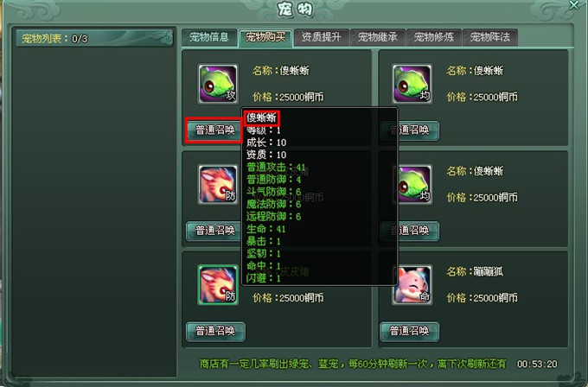Select the bottom-left highlighted boar pet icon
Image resolution: width=588 pixels, height=387 pixels.
click(218, 285)
